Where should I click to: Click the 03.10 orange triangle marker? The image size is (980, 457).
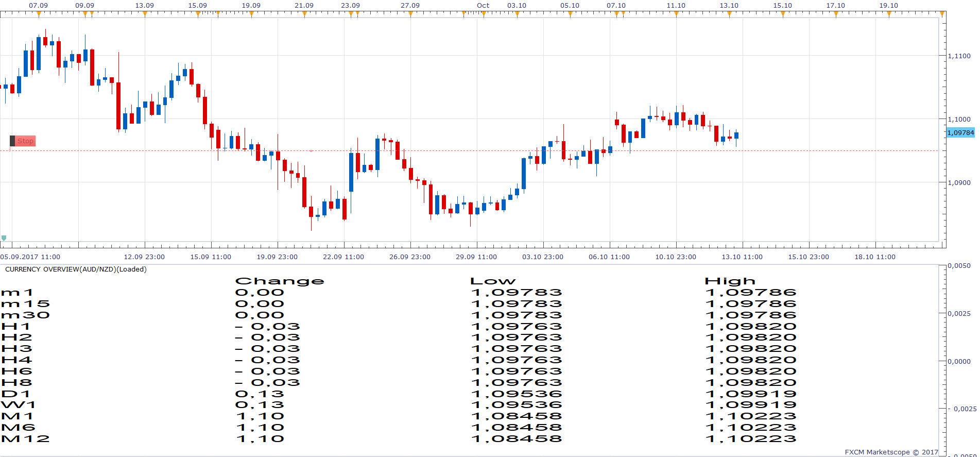[x=517, y=14]
